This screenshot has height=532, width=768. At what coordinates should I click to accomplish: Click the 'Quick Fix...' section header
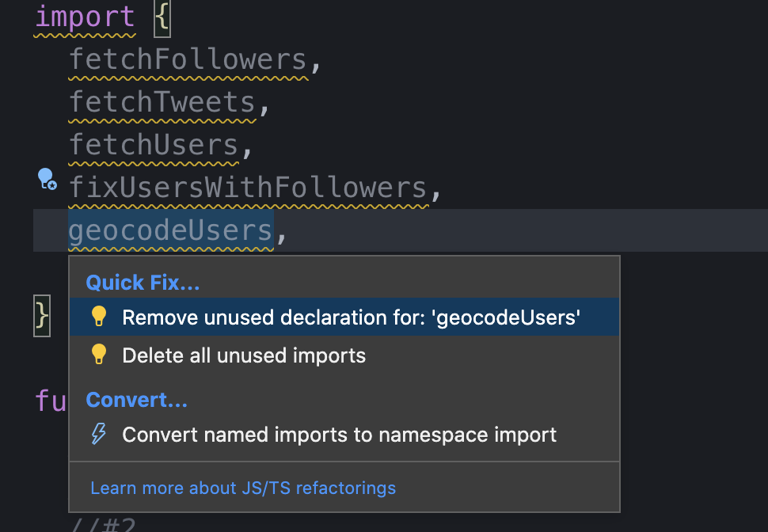pyautogui.click(x=143, y=282)
